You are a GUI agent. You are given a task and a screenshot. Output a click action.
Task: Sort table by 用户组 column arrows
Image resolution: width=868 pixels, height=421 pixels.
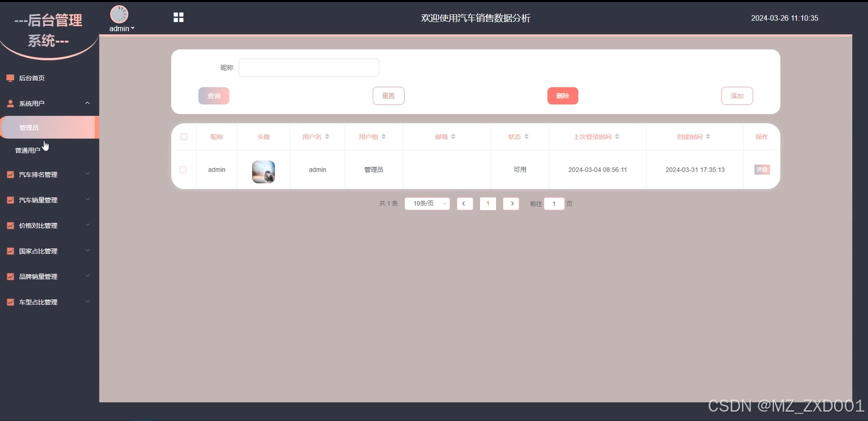(383, 137)
